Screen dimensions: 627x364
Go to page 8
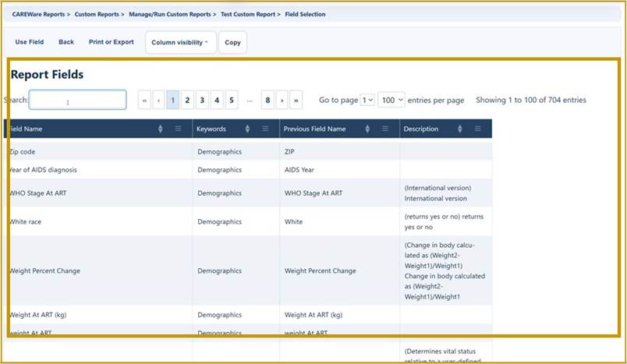267,100
